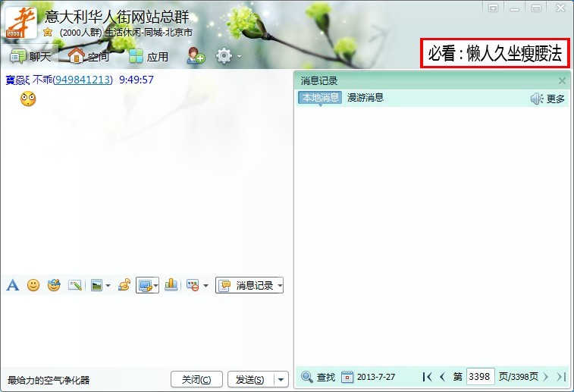Open the group settings gear icon

coord(224,56)
